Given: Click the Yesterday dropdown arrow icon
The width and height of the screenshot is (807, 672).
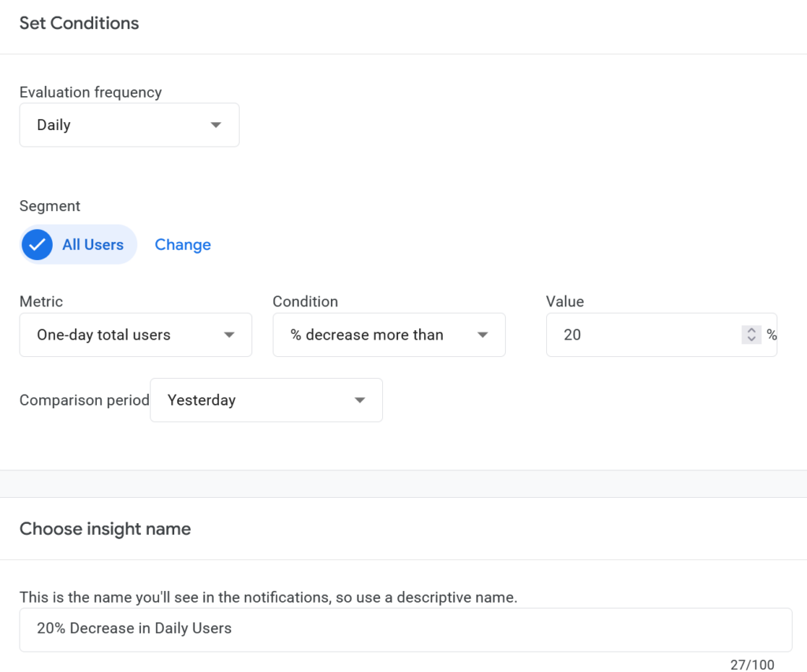Looking at the screenshot, I should pos(360,400).
